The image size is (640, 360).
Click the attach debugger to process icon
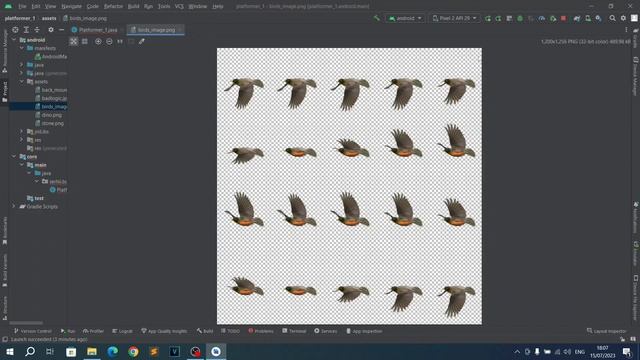click(553, 18)
